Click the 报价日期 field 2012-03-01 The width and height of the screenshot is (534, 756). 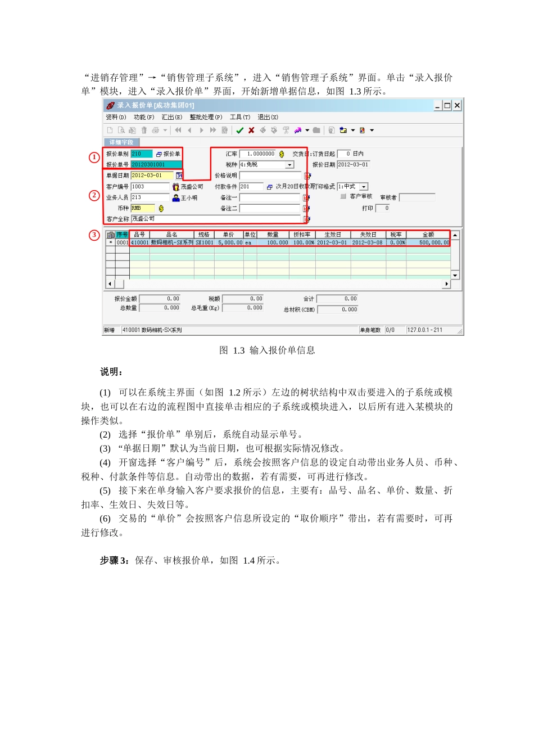[x=354, y=165]
